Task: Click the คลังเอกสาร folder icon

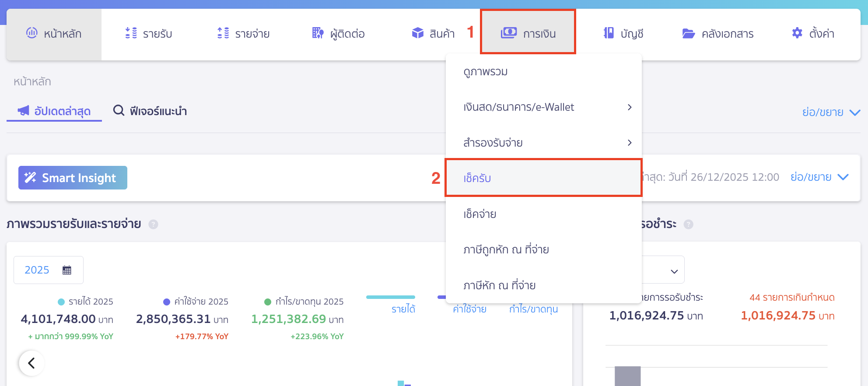Action: [x=689, y=34]
